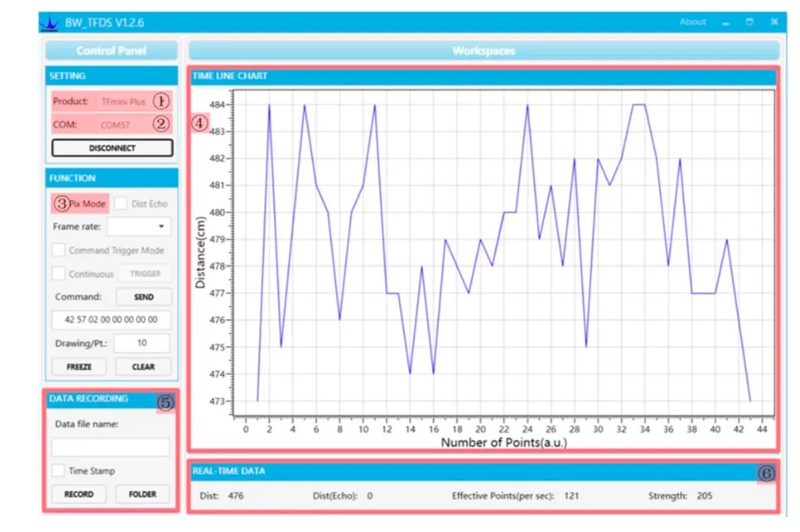Enable the Dist Echo checkbox
The height and width of the screenshot is (532, 800).
point(121,203)
